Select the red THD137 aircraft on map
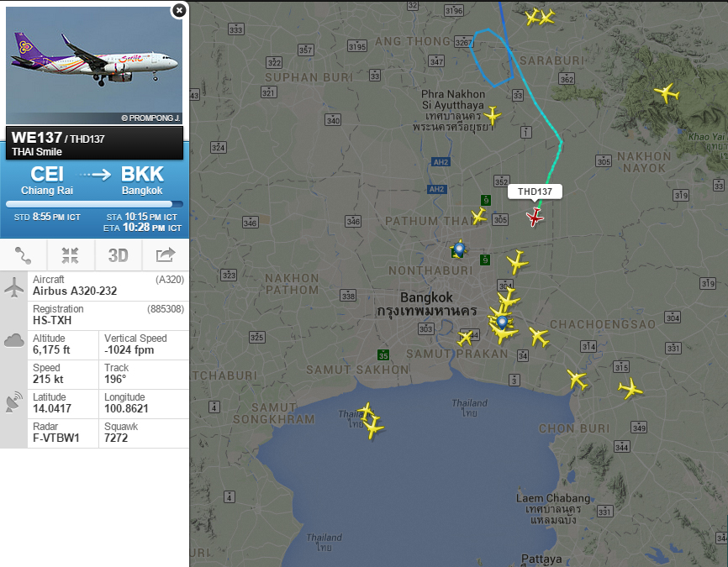 coord(535,217)
